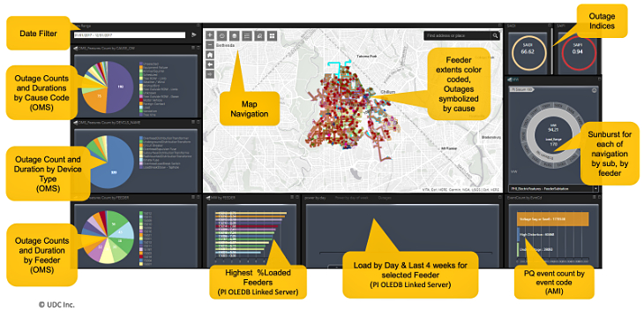The width and height of the screenshot is (644, 326).
Task: Click the sunburst center MW 94.21 value
Action: coord(553,129)
